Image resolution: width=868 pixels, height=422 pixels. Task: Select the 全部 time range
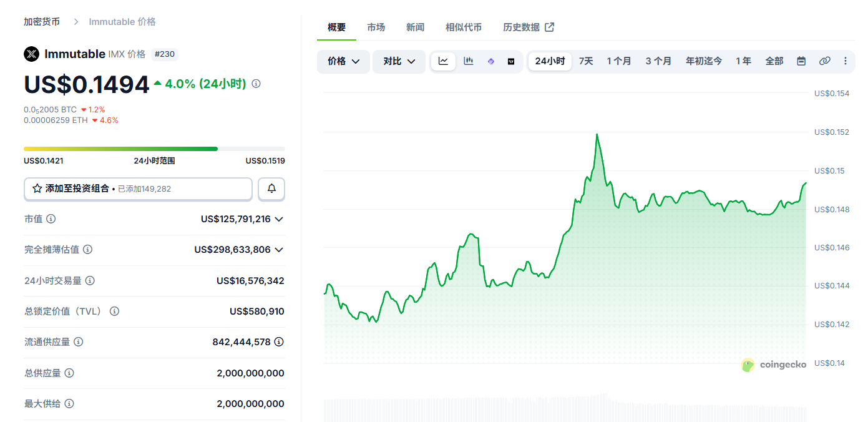pyautogui.click(x=774, y=61)
